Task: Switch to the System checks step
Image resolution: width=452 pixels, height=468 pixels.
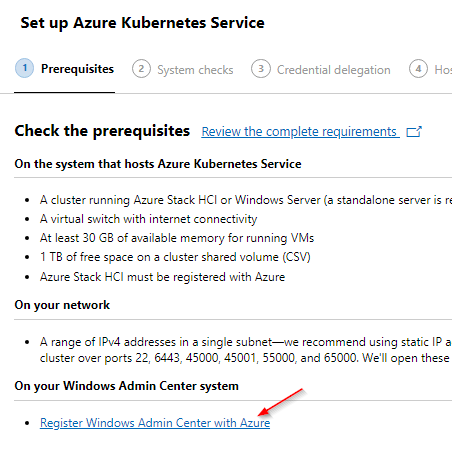Action: click(x=195, y=70)
